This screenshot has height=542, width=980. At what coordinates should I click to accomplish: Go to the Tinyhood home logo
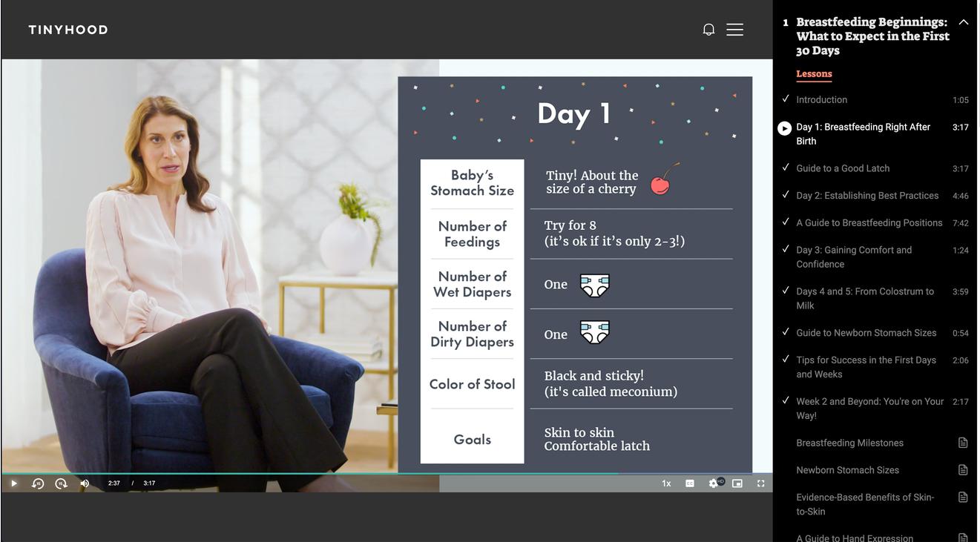[x=68, y=30]
